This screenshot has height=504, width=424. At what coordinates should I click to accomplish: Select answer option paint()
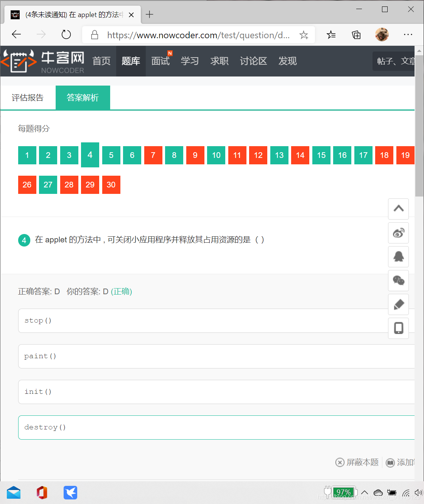(216, 356)
